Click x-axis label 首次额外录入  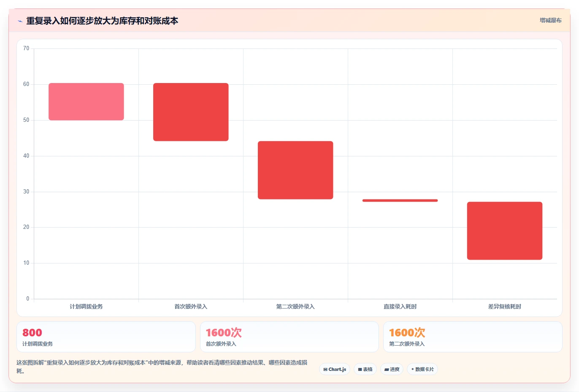point(191,306)
